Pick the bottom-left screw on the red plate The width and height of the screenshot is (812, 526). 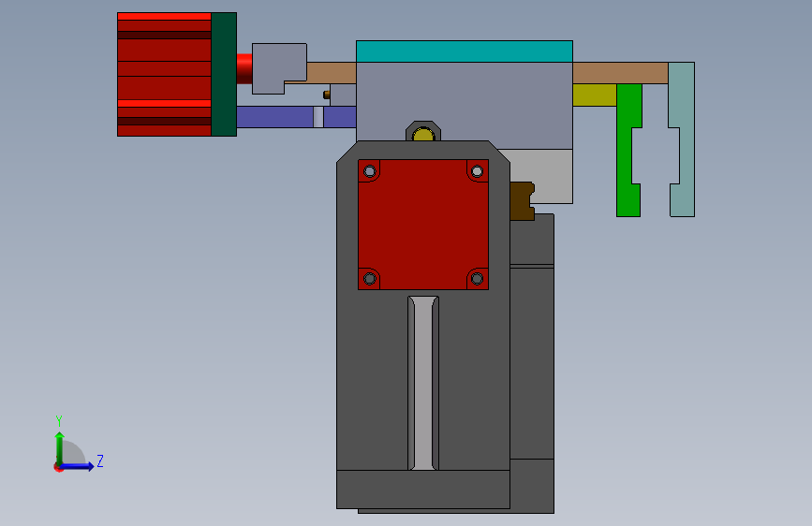(370, 279)
